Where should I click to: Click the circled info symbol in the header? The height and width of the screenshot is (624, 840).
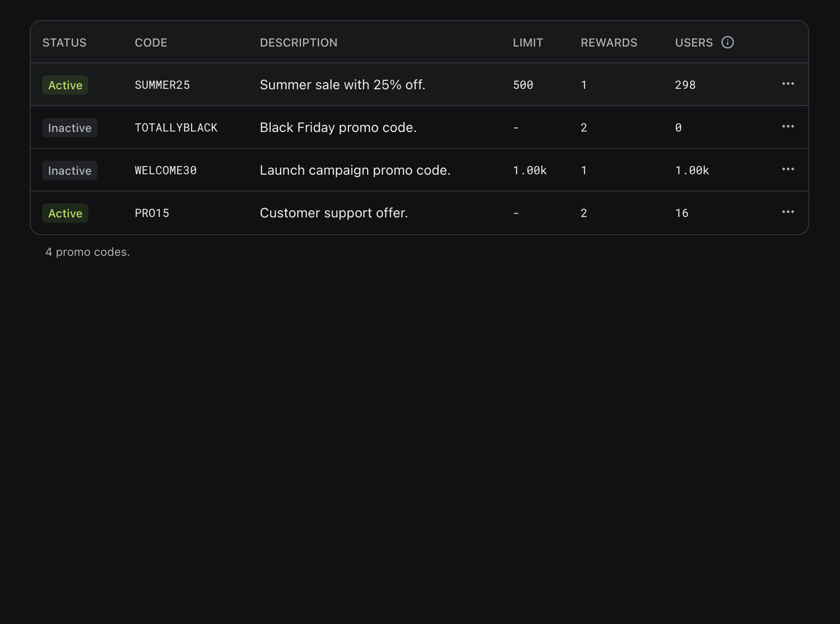pyautogui.click(x=728, y=43)
